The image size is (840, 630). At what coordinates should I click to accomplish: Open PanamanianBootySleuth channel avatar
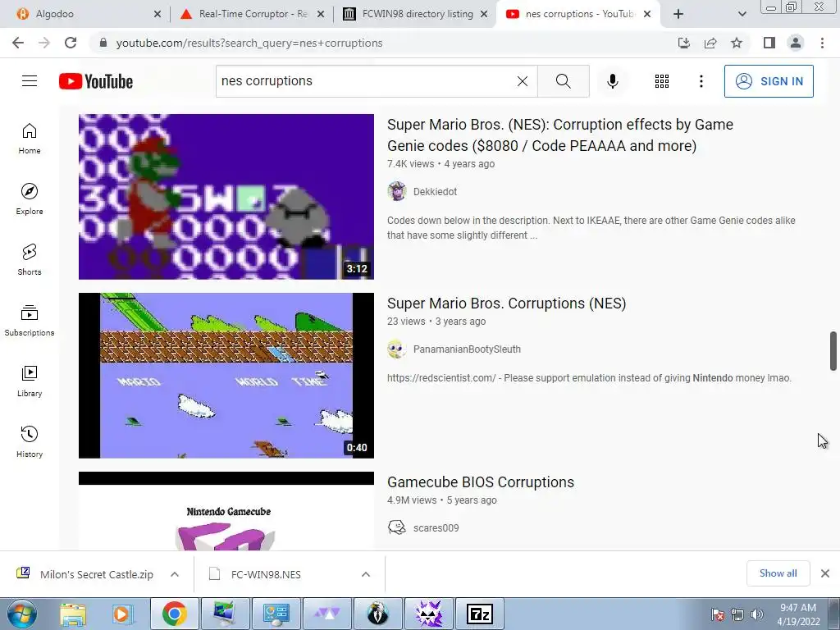[397, 349]
